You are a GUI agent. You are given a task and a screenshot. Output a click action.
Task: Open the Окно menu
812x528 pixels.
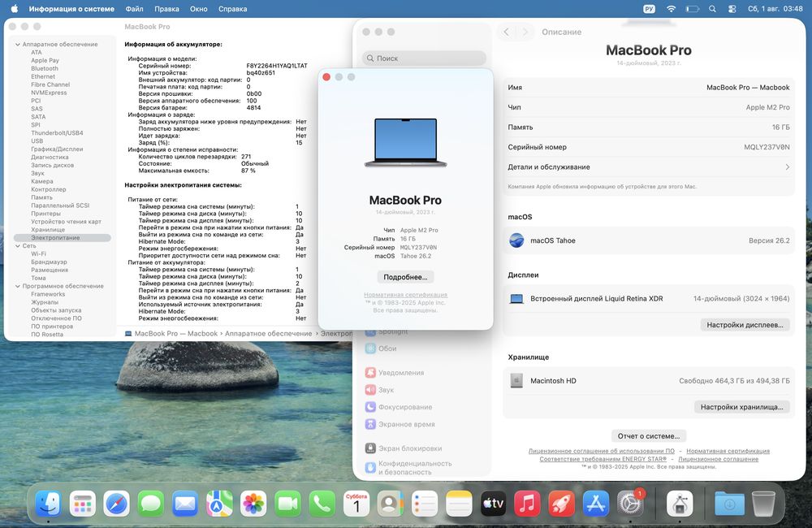(x=198, y=9)
